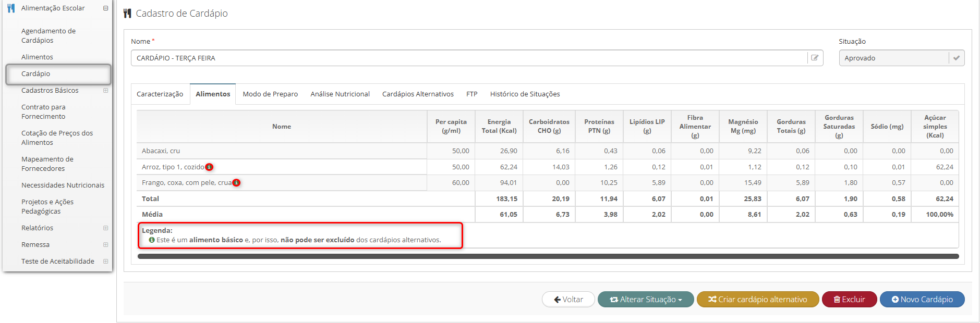Viewport: 980px width, 323px height.
Task: Click the checkmark icon in Situação field
Action: [956, 58]
